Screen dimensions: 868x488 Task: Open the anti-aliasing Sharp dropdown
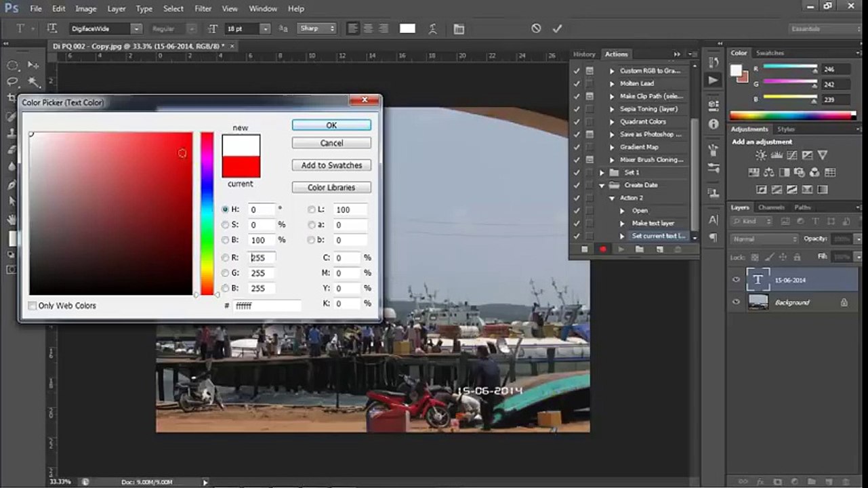(317, 28)
